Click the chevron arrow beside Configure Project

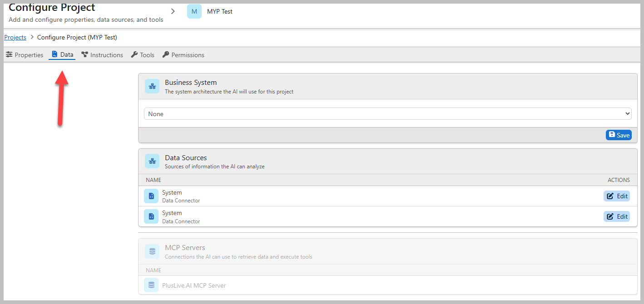[173, 11]
